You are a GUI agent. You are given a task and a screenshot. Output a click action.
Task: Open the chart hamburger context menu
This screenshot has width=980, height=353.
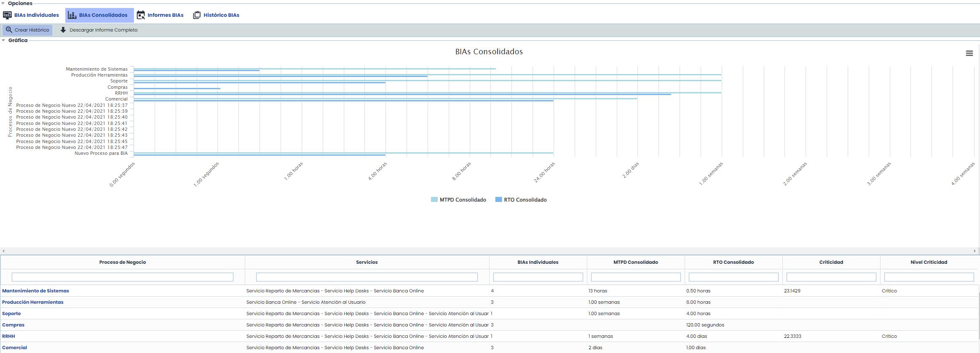(969, 53)
